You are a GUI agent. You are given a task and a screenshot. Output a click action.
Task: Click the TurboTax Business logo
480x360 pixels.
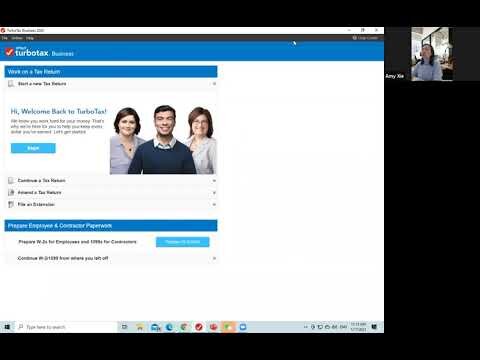pyautogui.click(x=39, y=52)
